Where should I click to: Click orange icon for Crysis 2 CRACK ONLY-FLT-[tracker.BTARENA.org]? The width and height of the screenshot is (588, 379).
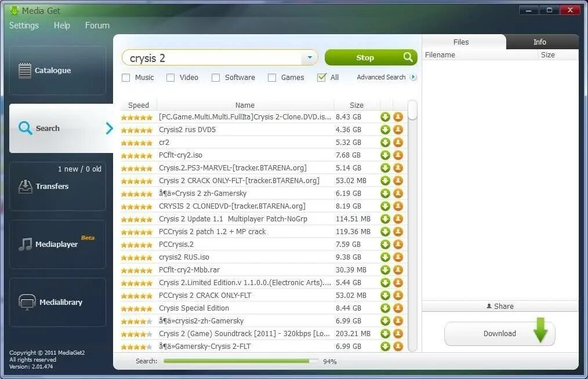pos(398,181)
